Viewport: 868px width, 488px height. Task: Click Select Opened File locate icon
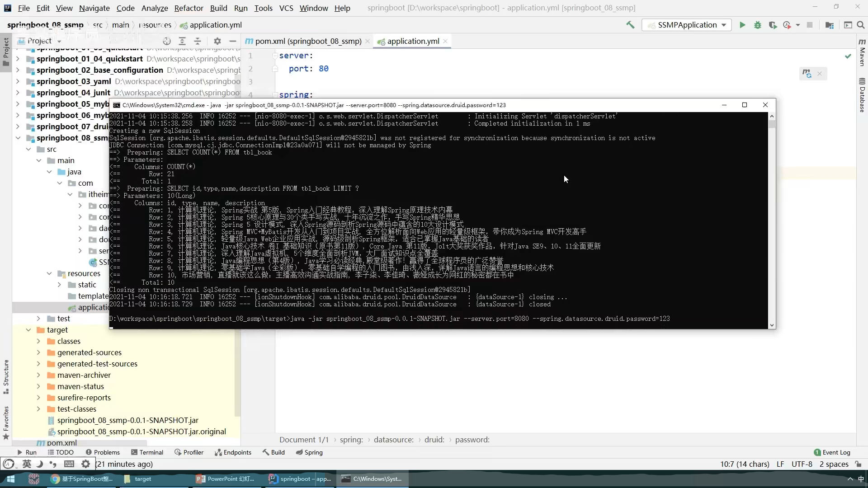pos(167,41)
